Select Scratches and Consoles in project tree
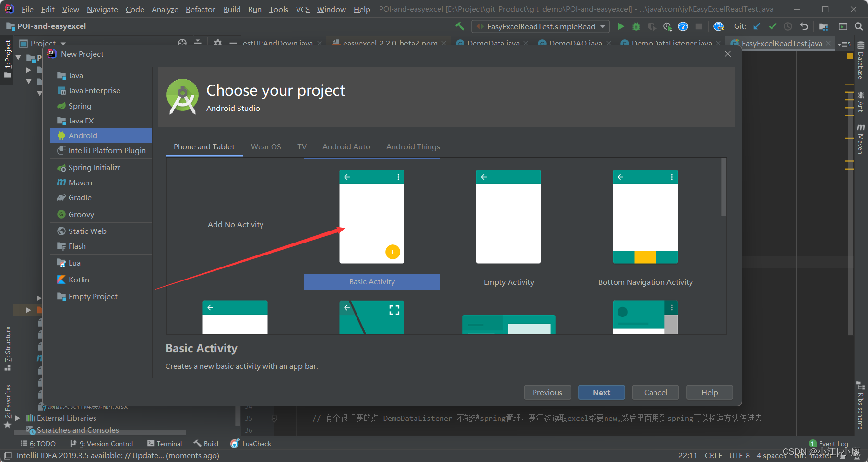Viewport: 868px width, 462px height. [x=78, y=430]
